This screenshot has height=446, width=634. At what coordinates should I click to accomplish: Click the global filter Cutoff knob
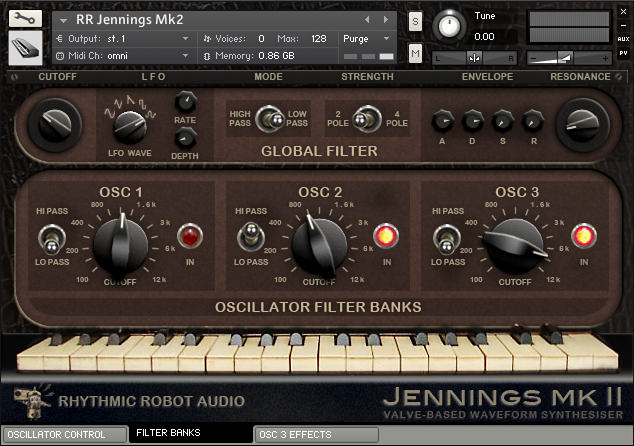pyautogui.click(x=55, y=125)
